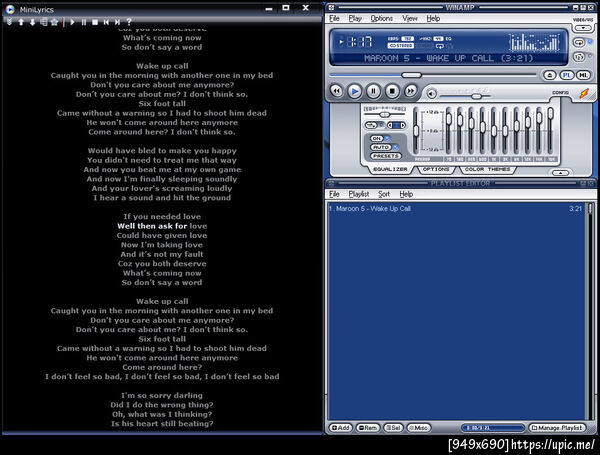Open the help question mark in MiniLyrics
This screenshot has width=600, height=455.
129,22
